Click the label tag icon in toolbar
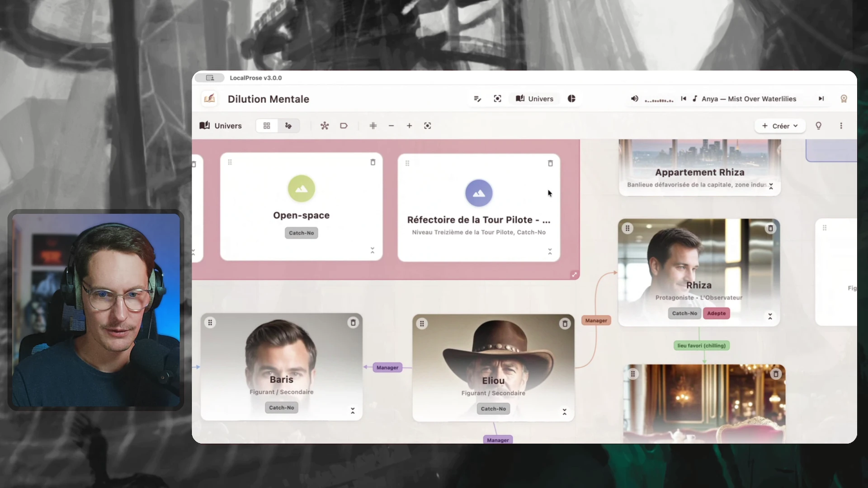868x488 pixels. [344, 126]
